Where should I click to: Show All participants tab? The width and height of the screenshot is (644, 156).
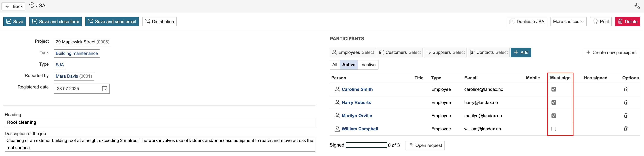point(335,65)
